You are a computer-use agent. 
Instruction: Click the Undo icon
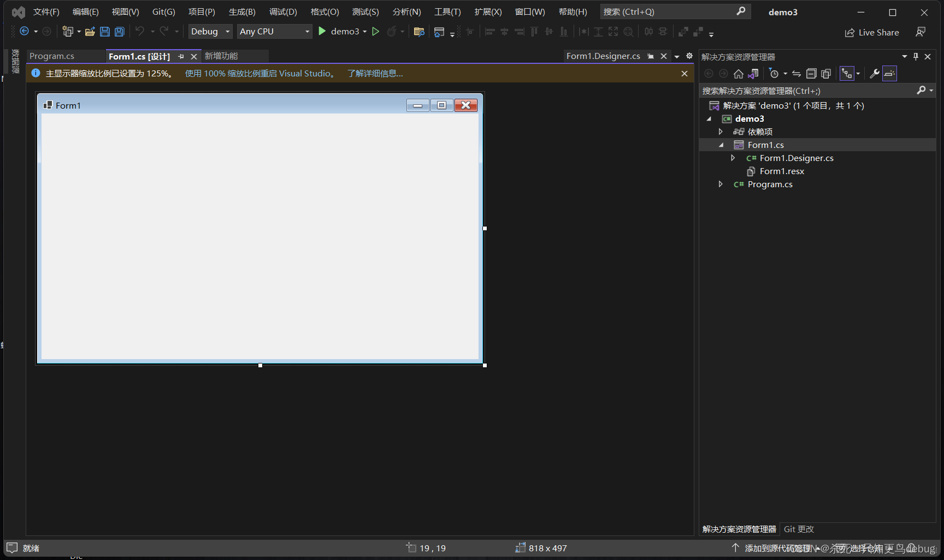pos(141,31)
